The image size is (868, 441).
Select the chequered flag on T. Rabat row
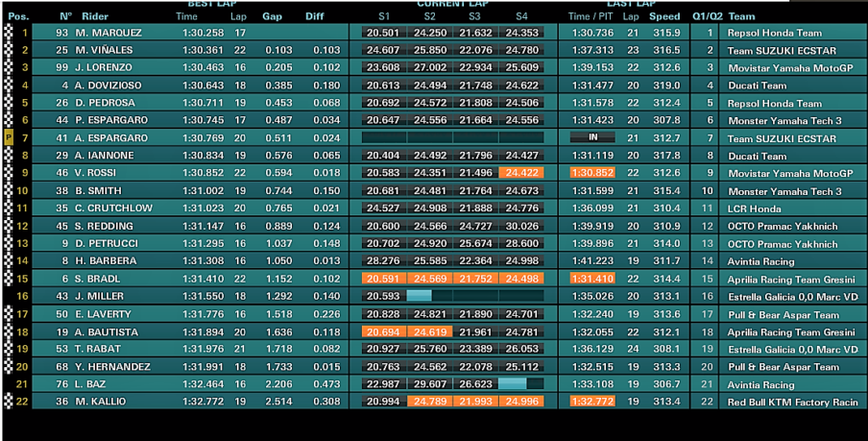8,349
